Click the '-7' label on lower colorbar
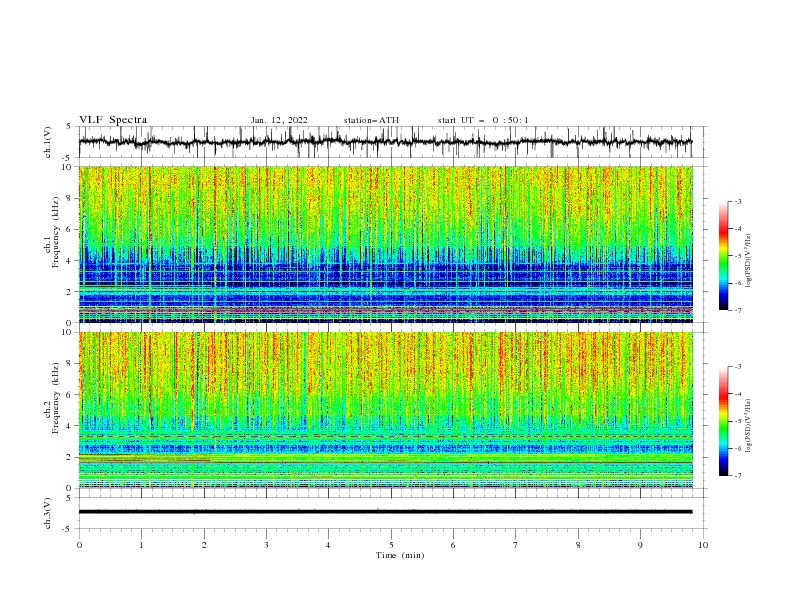Viewport: 792px width, 612px height. point(738,476)
